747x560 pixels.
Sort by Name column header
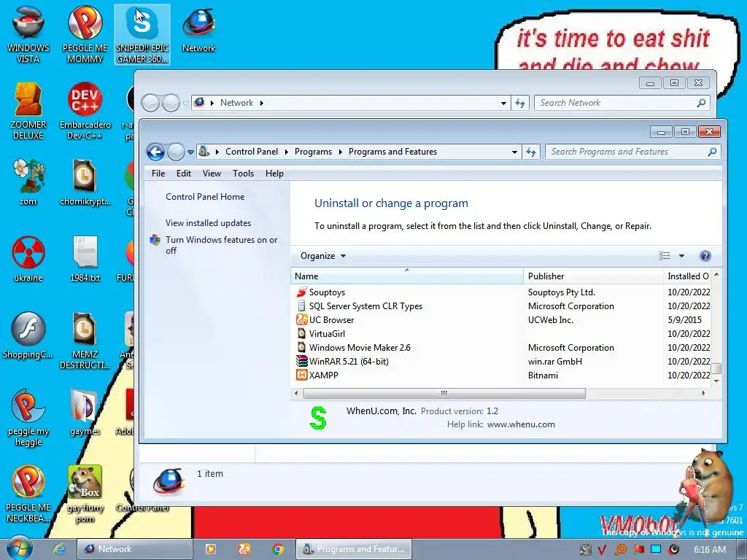(x=406, y=276)
